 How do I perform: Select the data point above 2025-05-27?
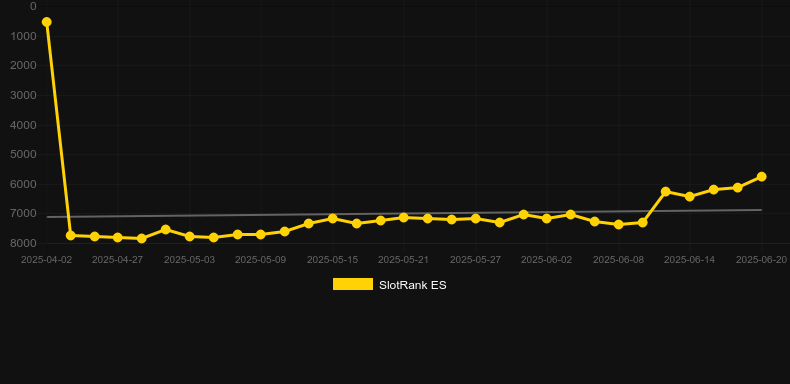(x=475, y=218)
